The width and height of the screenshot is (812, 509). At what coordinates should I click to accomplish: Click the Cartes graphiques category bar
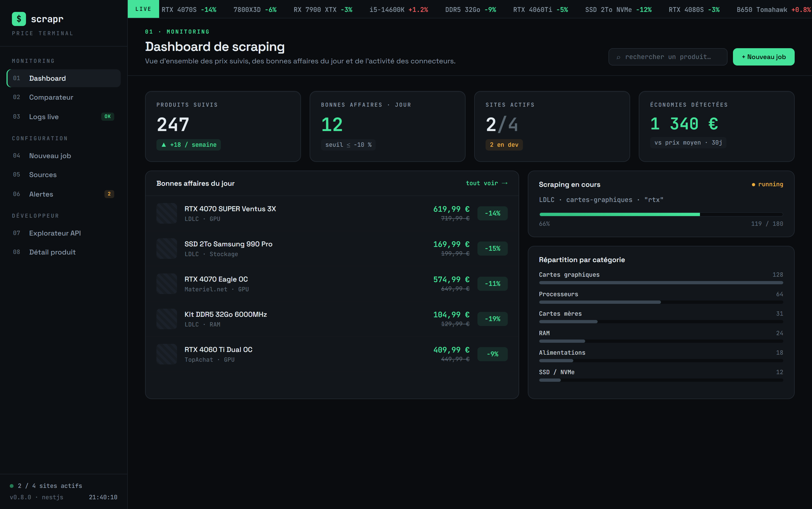[661, 283]
